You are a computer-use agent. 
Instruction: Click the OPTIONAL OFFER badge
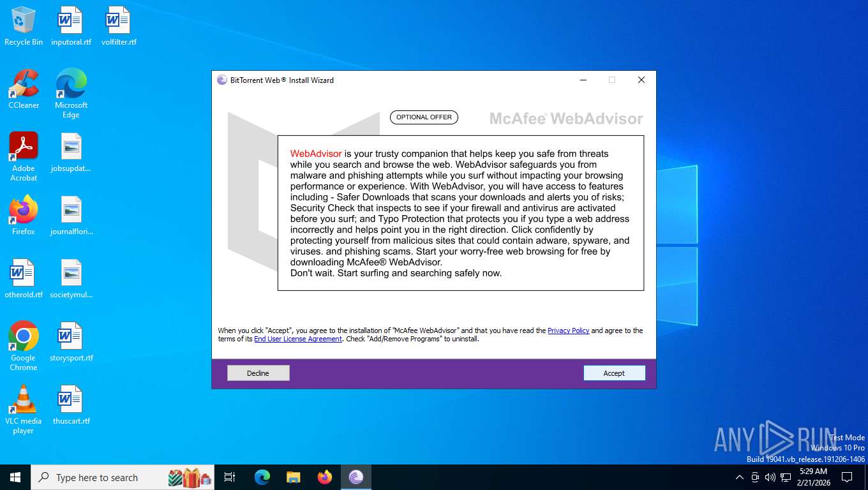[424, 117]
